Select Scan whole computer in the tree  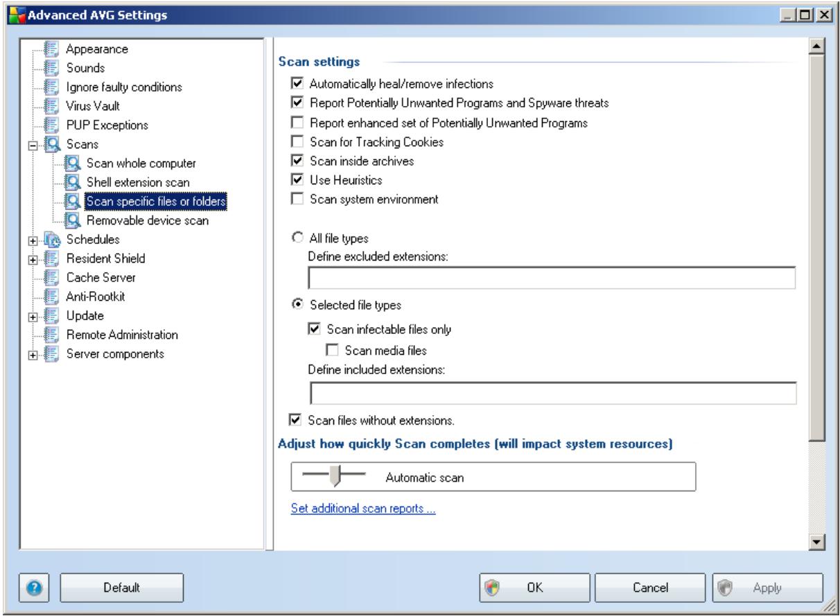pyautogui.click(x=141, y=164)
